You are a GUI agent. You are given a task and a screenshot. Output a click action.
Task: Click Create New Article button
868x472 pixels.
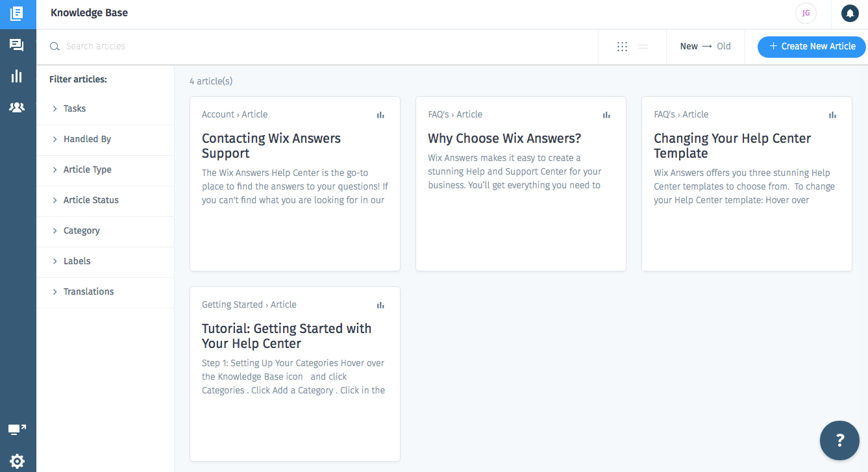point(812,46)
